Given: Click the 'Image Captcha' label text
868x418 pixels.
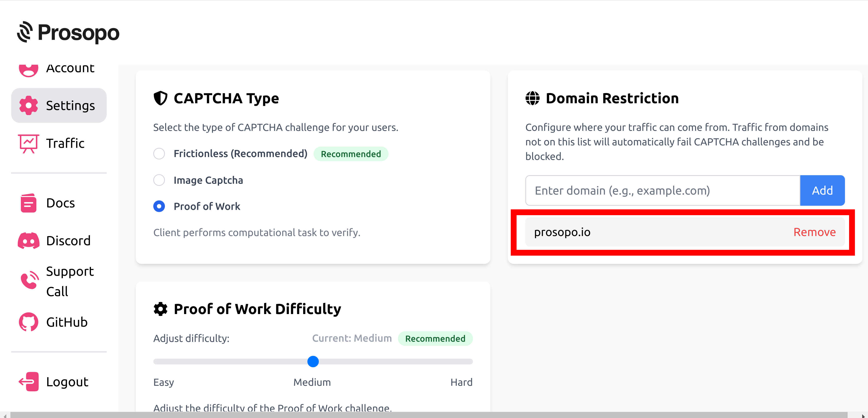Looking at the screenshot, I should click(x=208, y=180).
